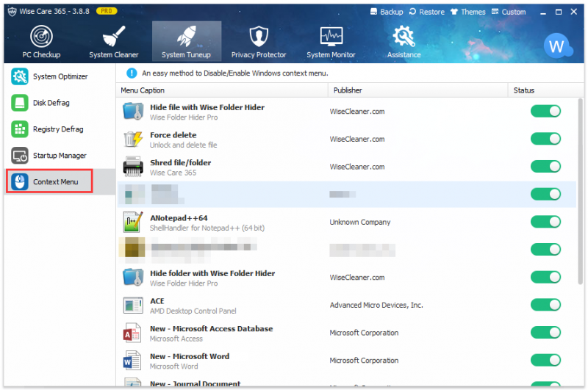Click Microsoft Corporation beside Access Database
Viewport: 588px width, 390px height.
(364, 333)
